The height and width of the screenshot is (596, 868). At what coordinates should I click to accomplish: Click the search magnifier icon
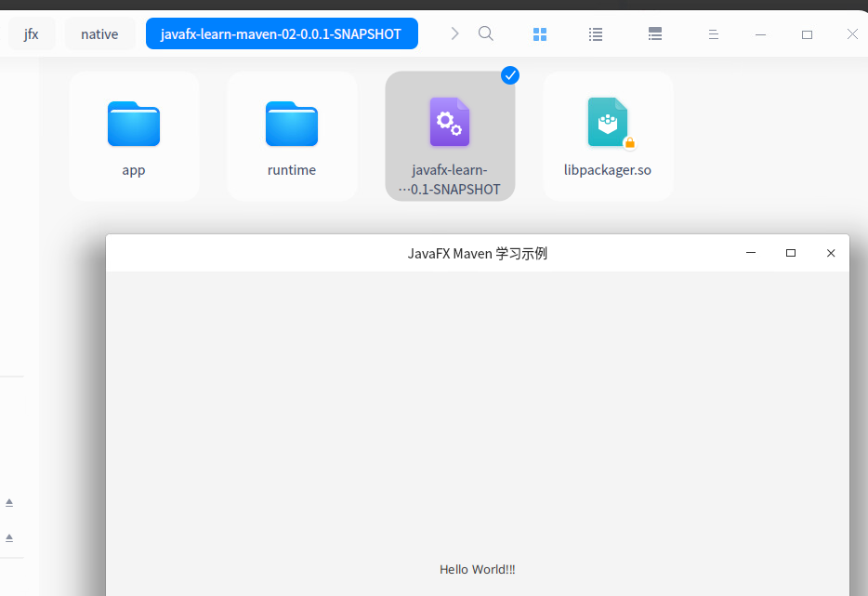[x=485, y=33]
